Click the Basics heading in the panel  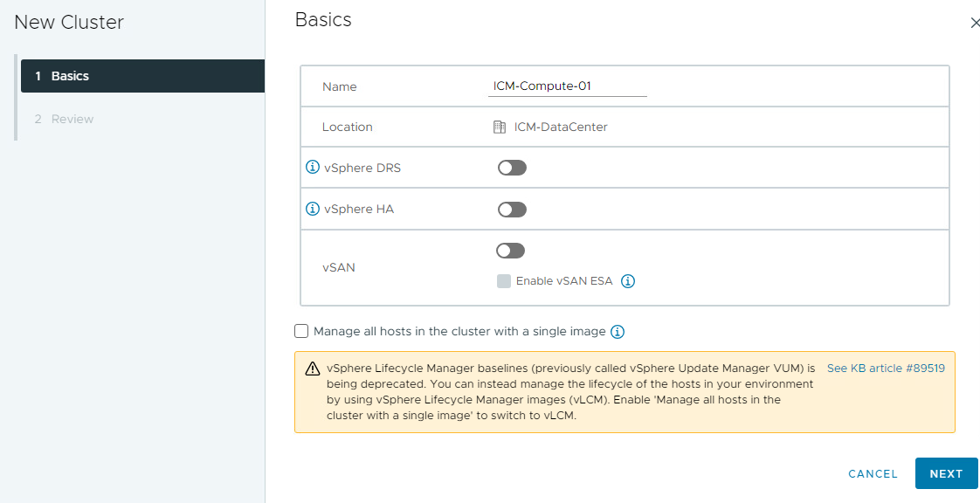point(323,20)
